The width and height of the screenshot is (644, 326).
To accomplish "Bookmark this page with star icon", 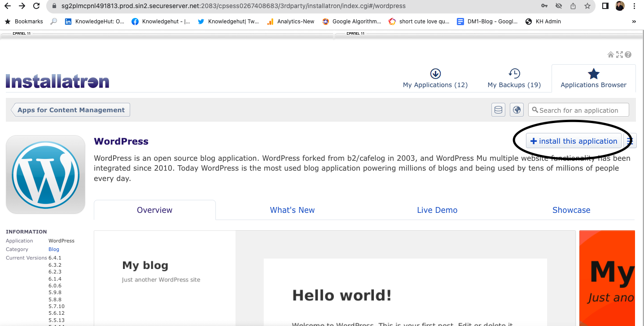I will point(587,6).
